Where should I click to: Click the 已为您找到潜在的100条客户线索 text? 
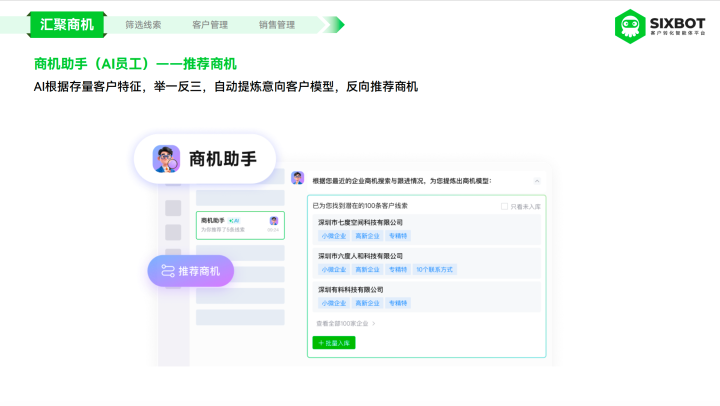click(x=360, y=206)
